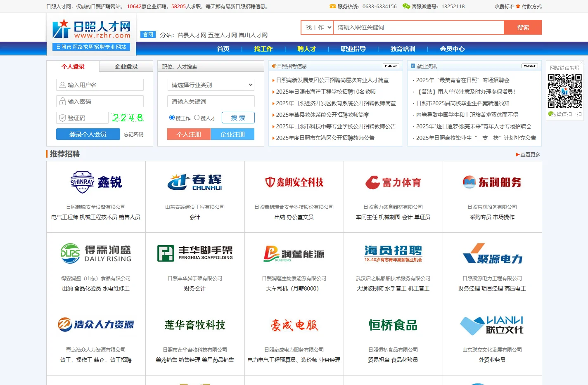Click the phone hotline icon
Screen dimensions: 588x385
pyautogui.click(x=332, y=6)
